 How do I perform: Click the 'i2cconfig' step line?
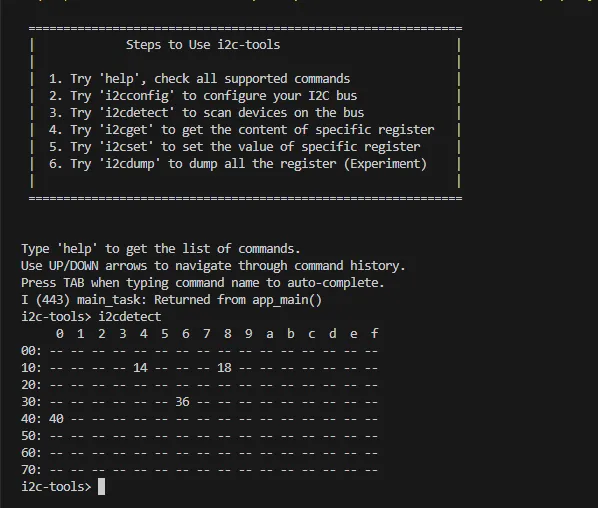click(203, 96)
